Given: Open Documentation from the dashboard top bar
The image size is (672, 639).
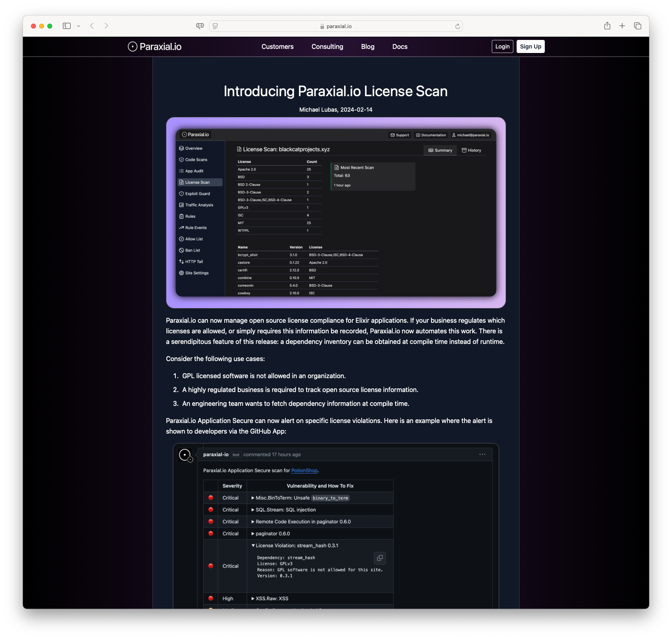Looking at the screenshot, I should (x=431, y=135).
